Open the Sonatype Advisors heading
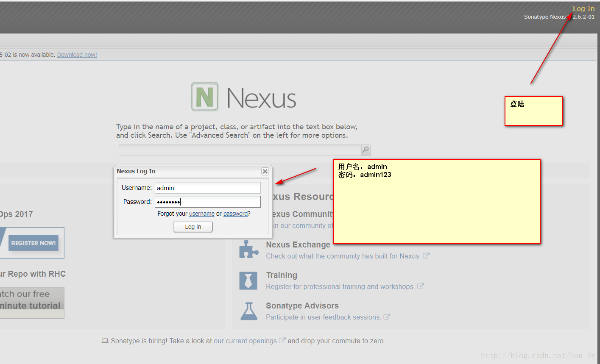The height and width of the screenshot is (364, 600). pos(302,306)
